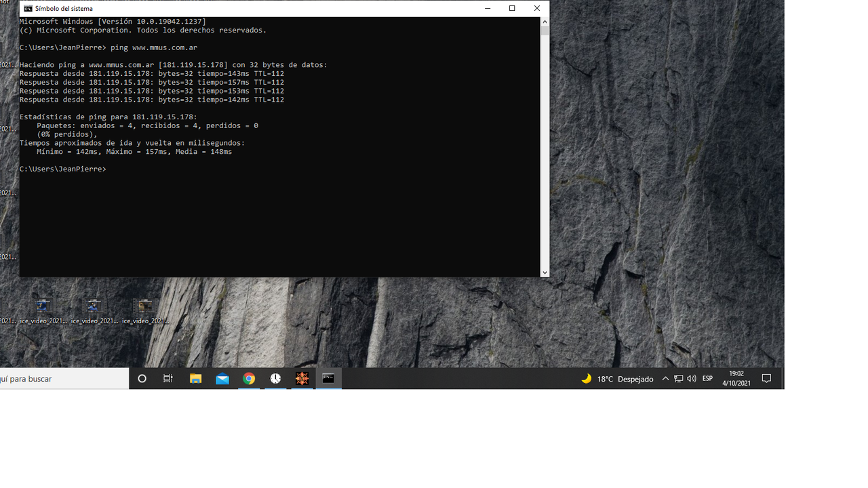Screen dimensions: 868x488
Task: Click the response line with tiempo=153ms
Action: (x=152, y=91)
